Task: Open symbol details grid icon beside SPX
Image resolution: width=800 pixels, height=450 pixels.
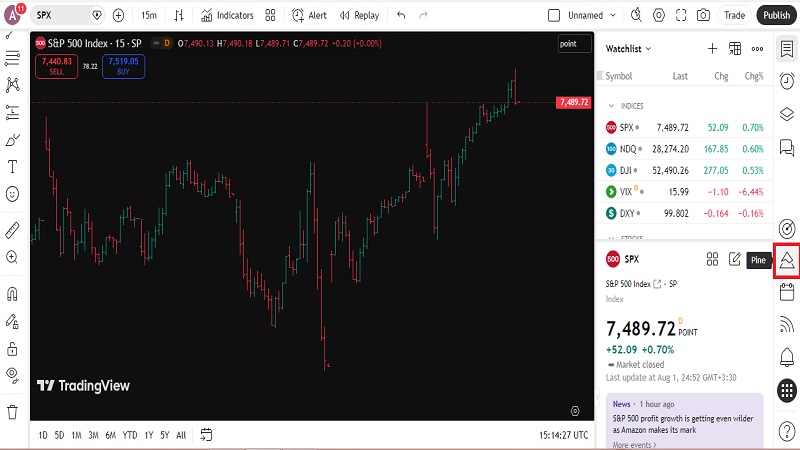Action: (712, 259)
